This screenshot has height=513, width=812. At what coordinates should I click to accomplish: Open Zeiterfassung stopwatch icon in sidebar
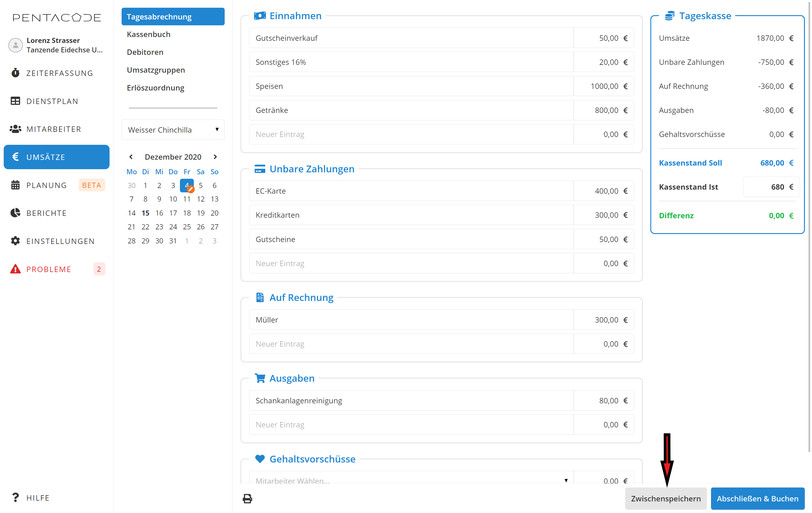click(15, 73)
